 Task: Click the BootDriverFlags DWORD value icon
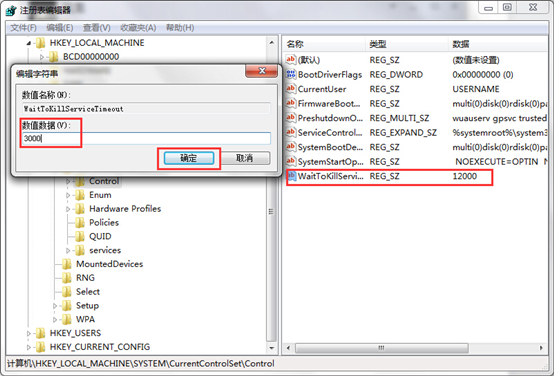[x=291, y=74]
